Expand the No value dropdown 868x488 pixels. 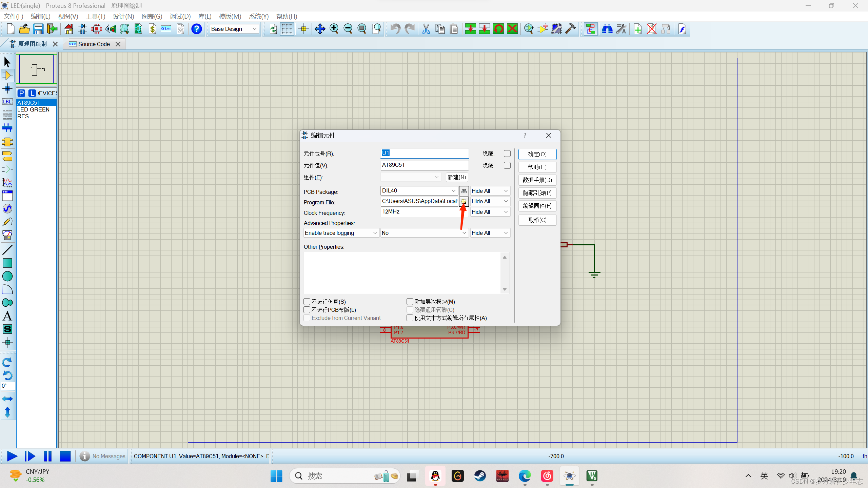pos(424,233)
